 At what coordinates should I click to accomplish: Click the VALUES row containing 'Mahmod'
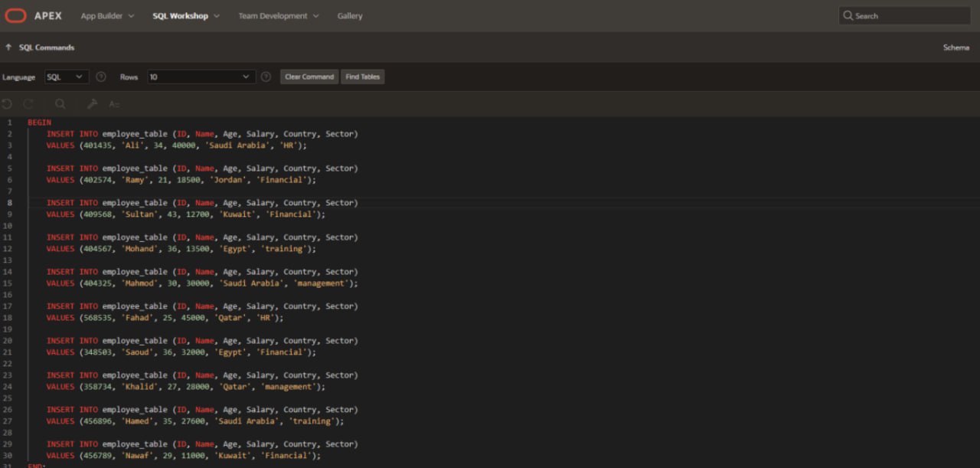202,283
